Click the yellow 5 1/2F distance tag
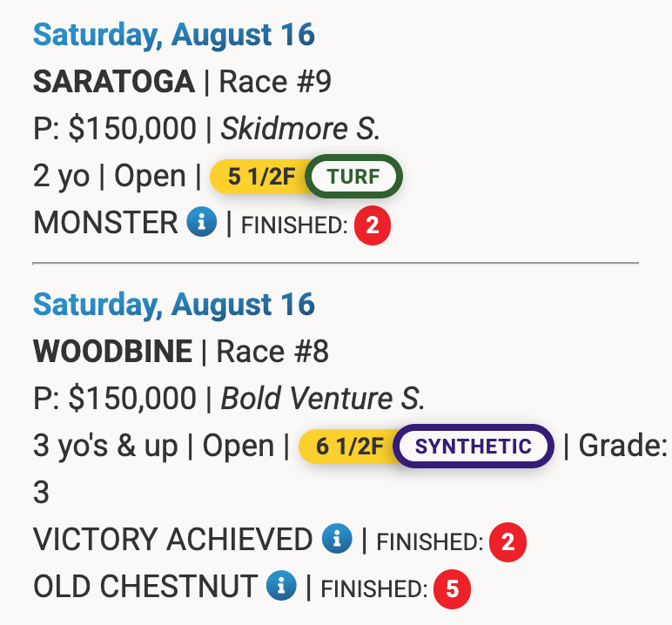The width and height of the screenshot is (672, 625). coord(260,177)
